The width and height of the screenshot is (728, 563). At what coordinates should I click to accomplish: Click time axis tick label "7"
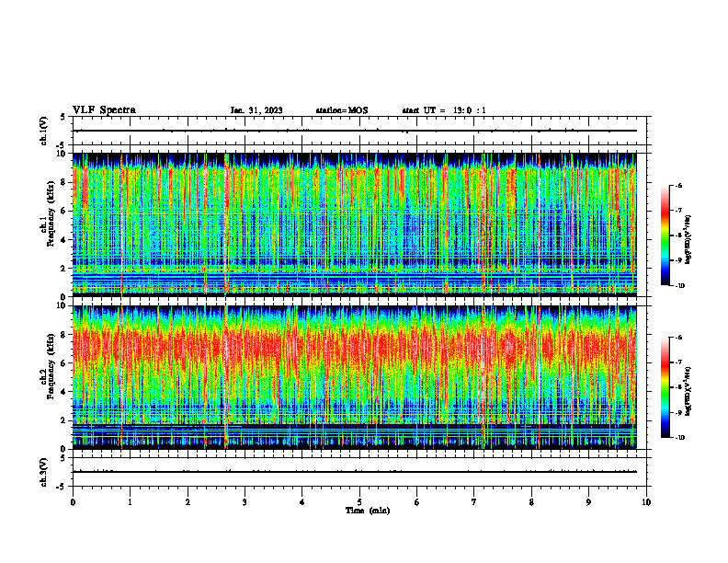pyautogui.click(x=474, y=502)
